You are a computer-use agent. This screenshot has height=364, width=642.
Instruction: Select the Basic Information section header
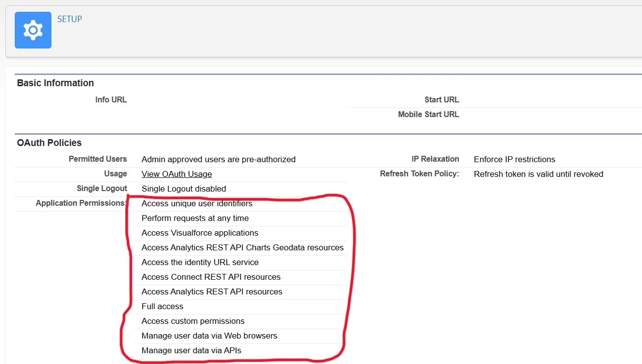(x=55, y=83)
